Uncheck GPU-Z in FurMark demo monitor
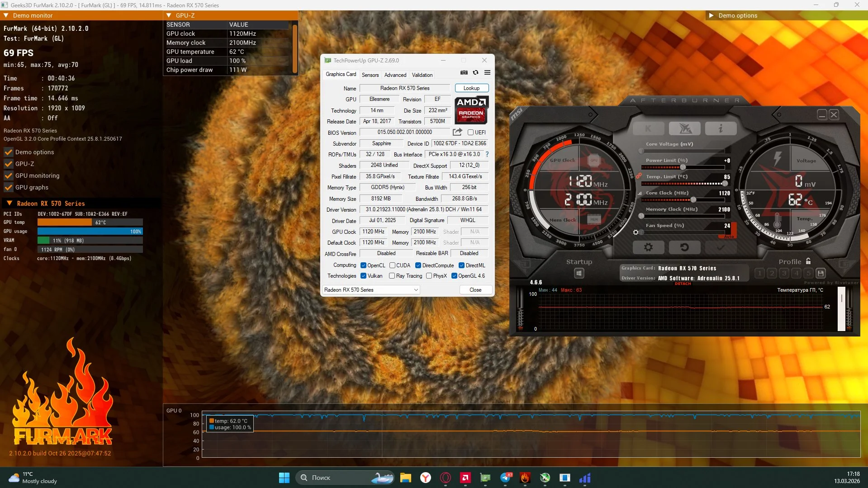The image size is (868, 488). 9,164
